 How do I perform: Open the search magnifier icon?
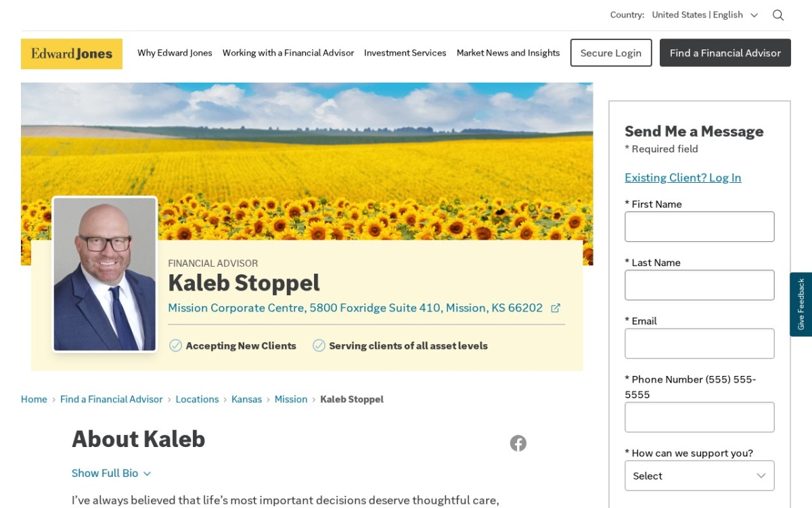click(778, 15)
